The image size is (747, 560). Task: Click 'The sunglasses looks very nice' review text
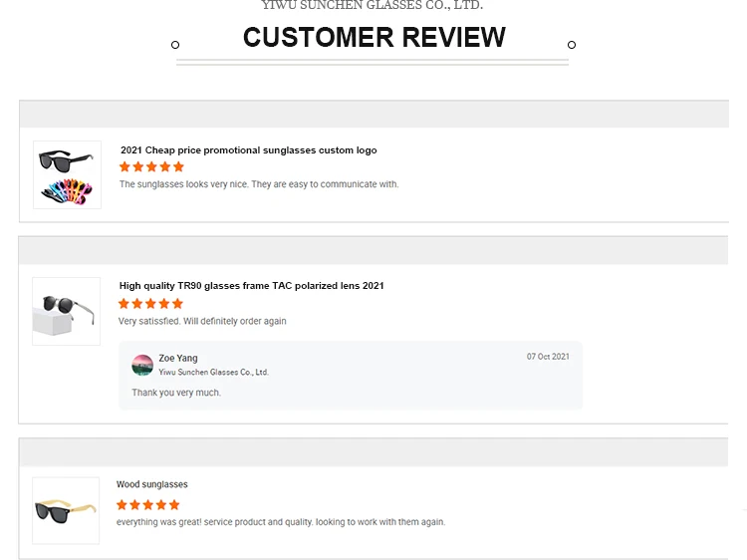[x=259, y=184]
